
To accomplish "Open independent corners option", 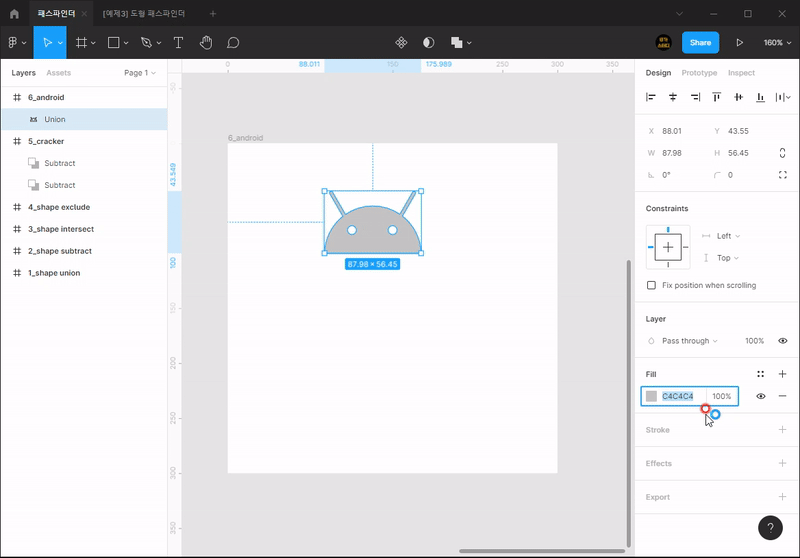I will pyautogui.click(x=783, y=175).
